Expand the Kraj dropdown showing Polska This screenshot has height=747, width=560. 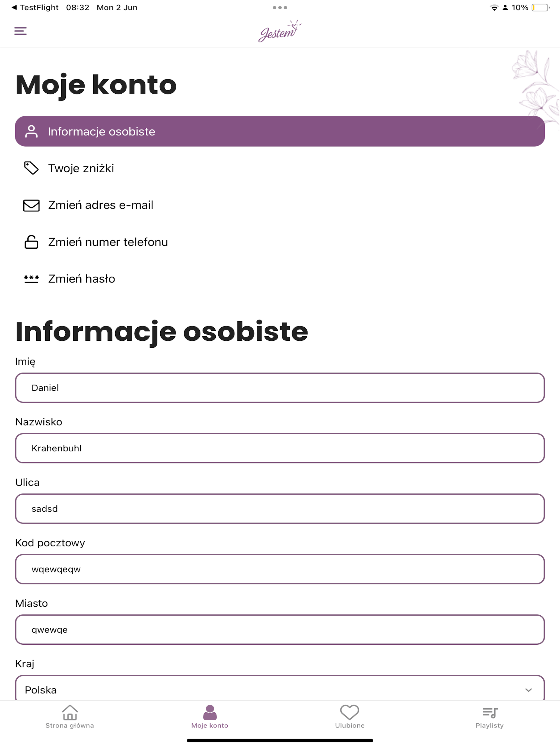[280, 689]
